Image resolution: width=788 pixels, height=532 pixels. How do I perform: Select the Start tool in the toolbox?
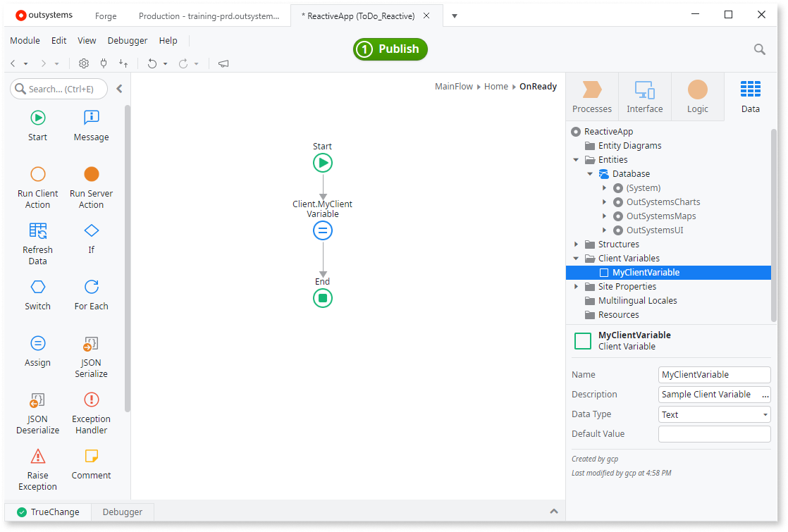37,125
